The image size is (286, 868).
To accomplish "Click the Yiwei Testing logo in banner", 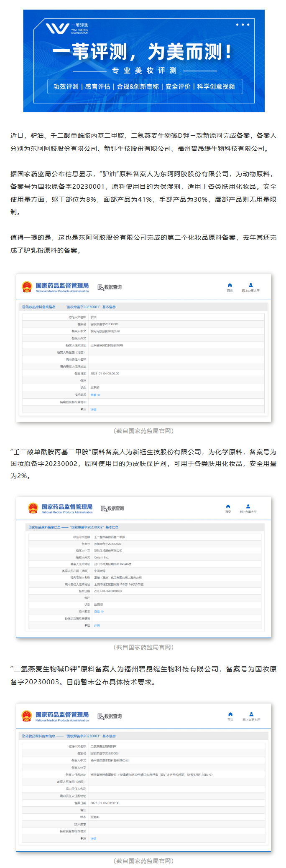I will (67, 29).
